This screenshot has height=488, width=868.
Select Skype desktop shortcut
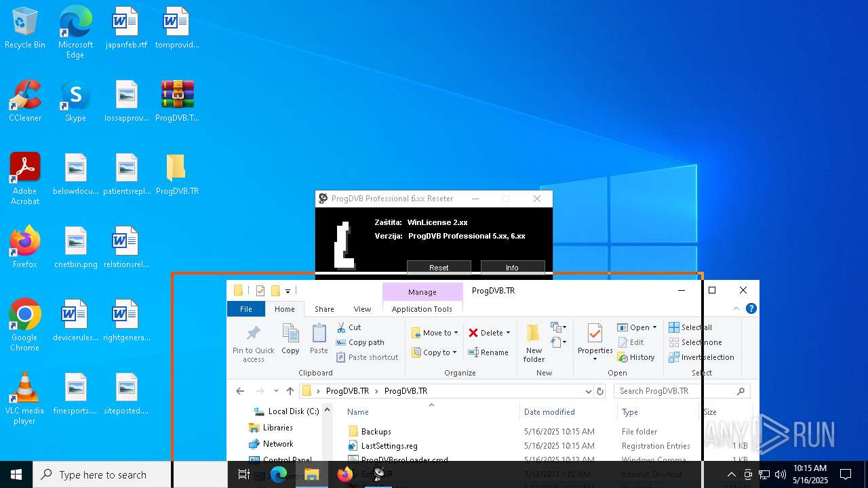[x=75, y=102]
